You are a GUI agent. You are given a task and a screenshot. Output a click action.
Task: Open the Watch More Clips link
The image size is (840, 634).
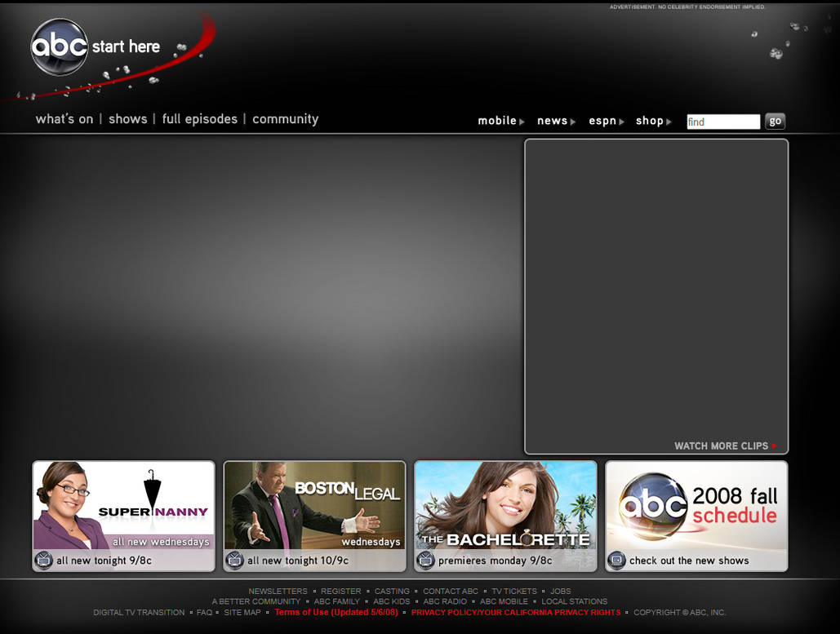pyautogui.click(x=721, y=446)
